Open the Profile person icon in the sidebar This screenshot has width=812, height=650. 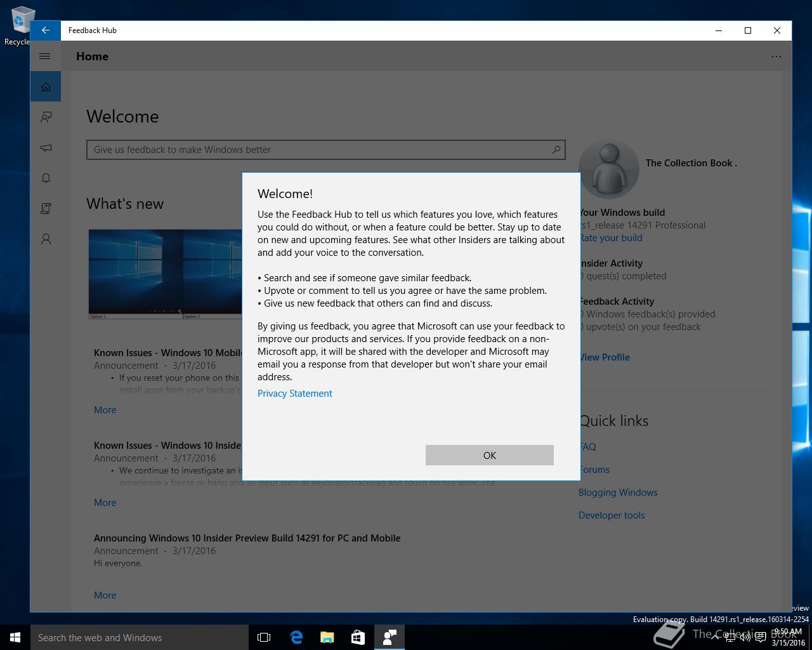point(46,239)
